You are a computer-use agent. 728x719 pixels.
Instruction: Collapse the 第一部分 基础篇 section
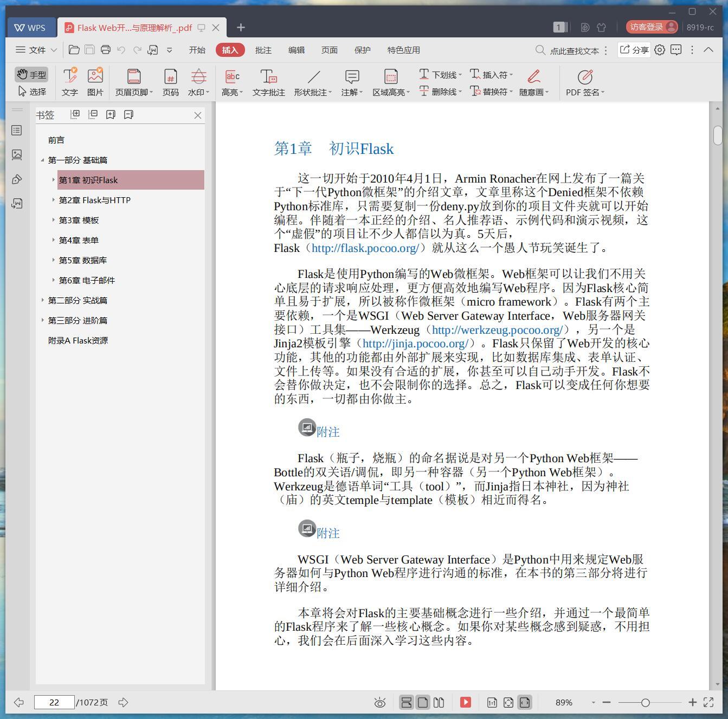pyautogui.click(x=42, y=160)
